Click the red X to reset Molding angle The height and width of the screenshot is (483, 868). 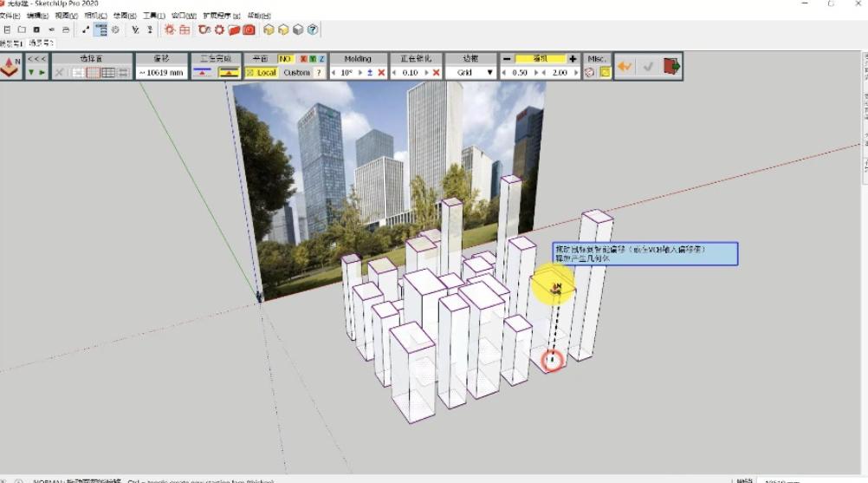(x=381, y=73)
